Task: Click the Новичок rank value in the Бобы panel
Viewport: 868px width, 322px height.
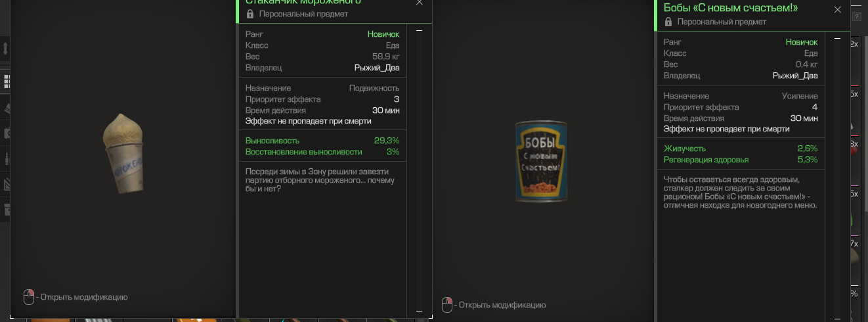Action: pos(801,42)
